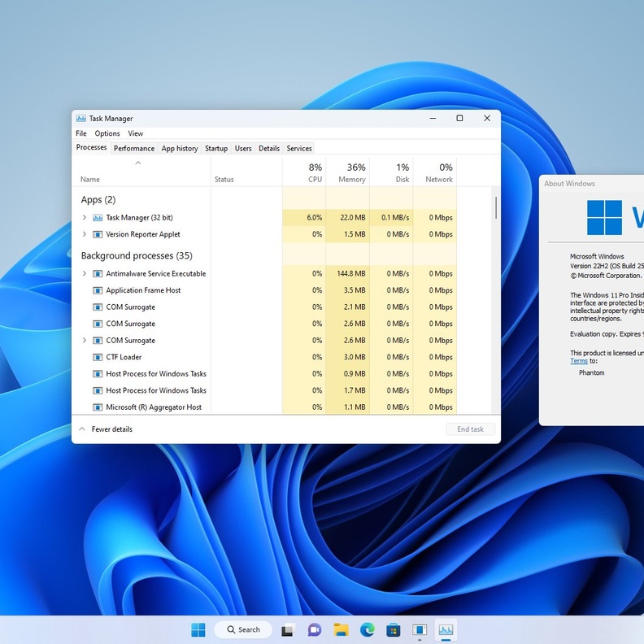This screenshot has height=644, width=644.
Task: Expand the Version Reporter Applet entry
Action: [x=85, y=234]
